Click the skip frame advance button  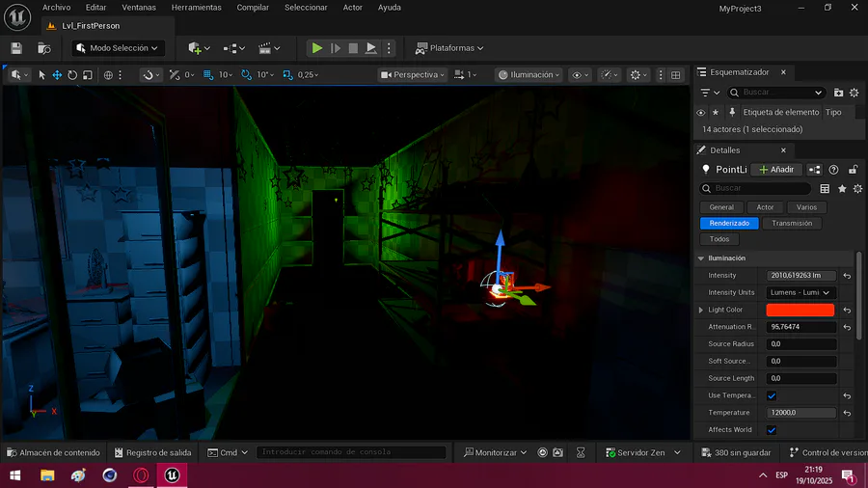click(x=336, y=48)
